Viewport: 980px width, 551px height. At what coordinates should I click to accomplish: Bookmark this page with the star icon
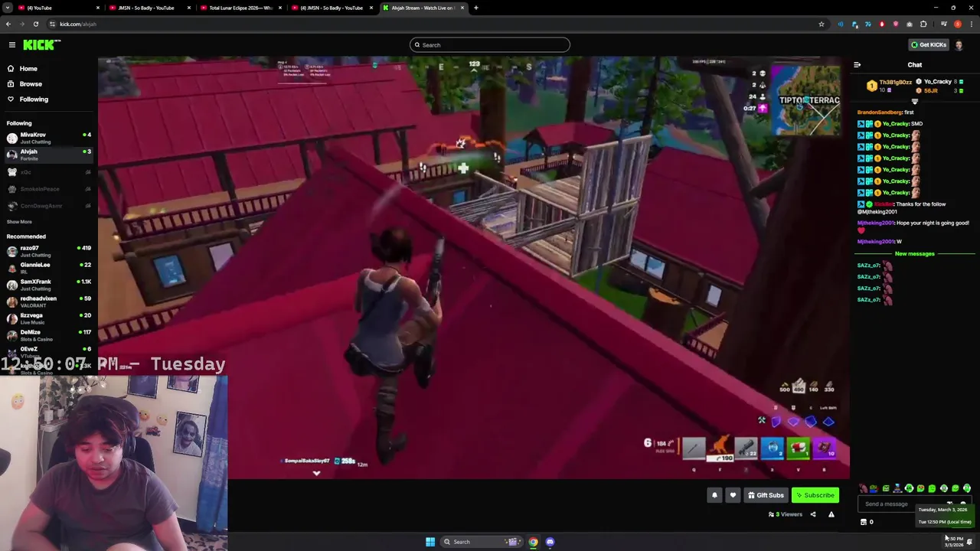822,24
